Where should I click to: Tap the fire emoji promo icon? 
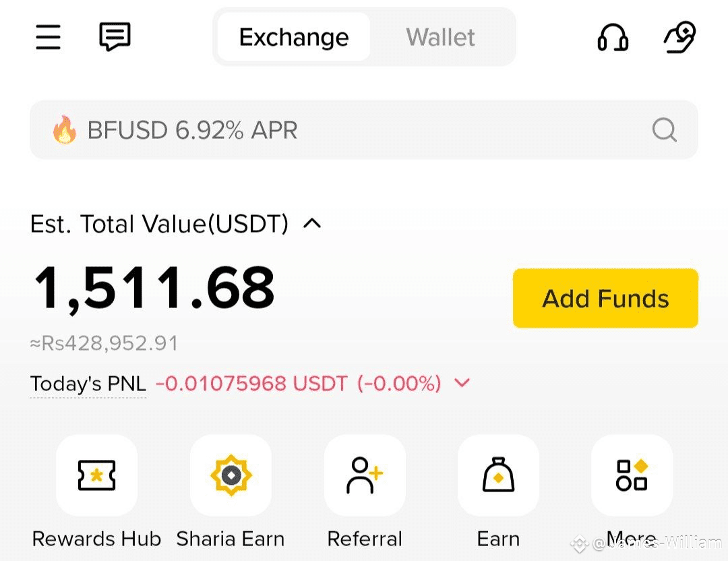(x=65, y=129)
